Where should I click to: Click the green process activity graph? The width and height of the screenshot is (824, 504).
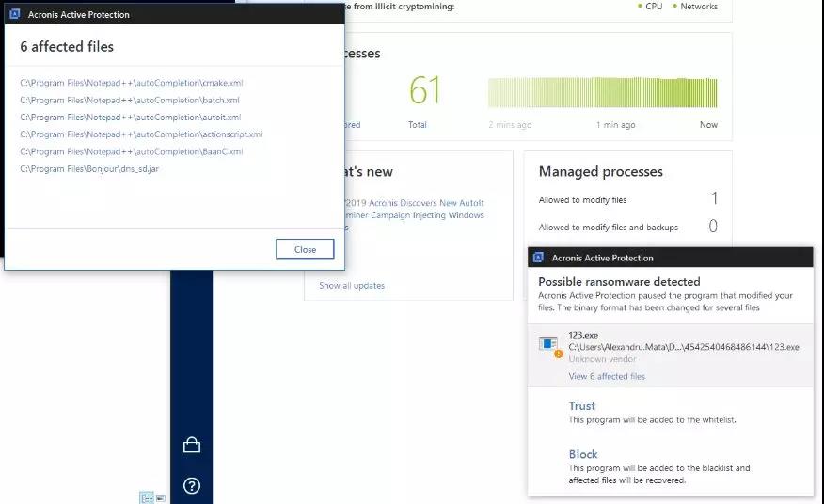point(602,93)
